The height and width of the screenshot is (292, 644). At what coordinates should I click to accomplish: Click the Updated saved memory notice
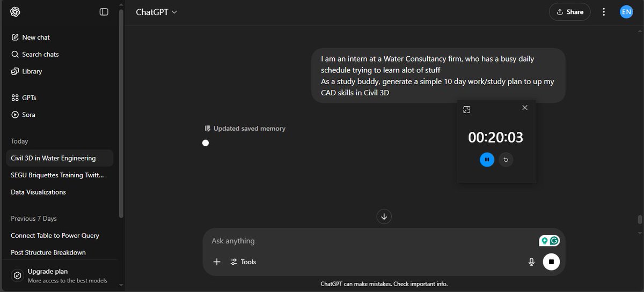[x=245, y=129]
